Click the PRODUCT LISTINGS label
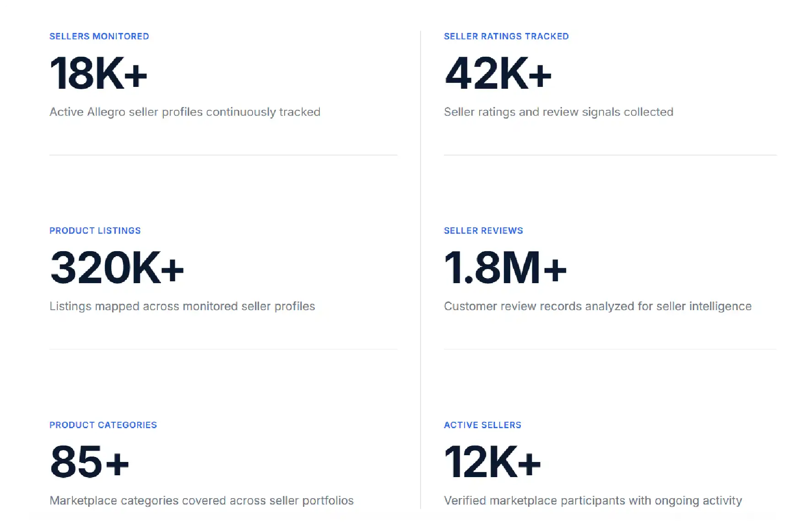805x532 pixels. pyautogui.click(x=95, y=231)
